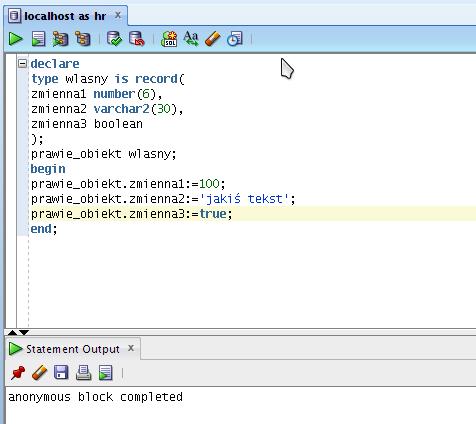This screenshot has height=424, width=476.
Task: Clear the output with the eraser icon
Action: tap(39, 373)
